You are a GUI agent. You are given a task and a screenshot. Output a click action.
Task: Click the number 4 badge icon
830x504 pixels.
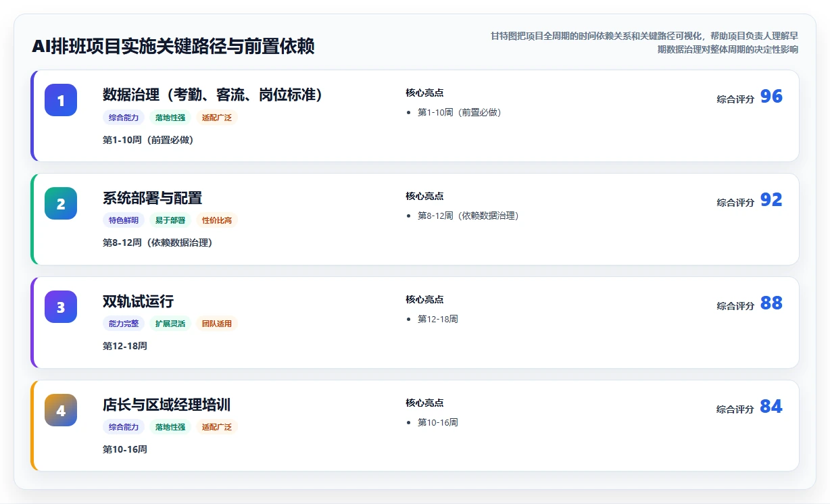point(61,410)
